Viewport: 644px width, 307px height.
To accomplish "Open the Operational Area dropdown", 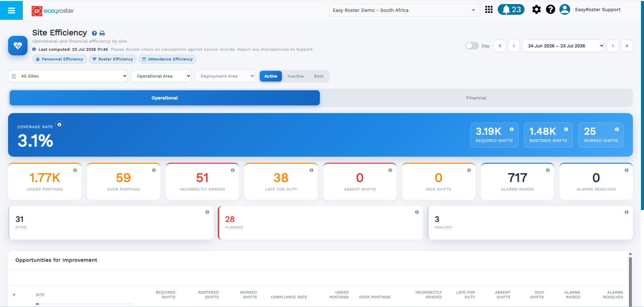I will (x=161, y=76).
